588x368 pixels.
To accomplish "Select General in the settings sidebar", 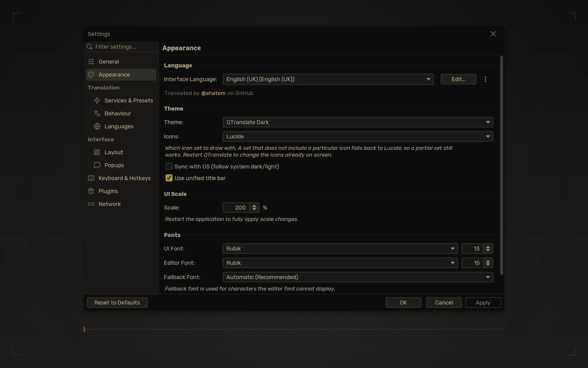I will [x=121, y=62].
